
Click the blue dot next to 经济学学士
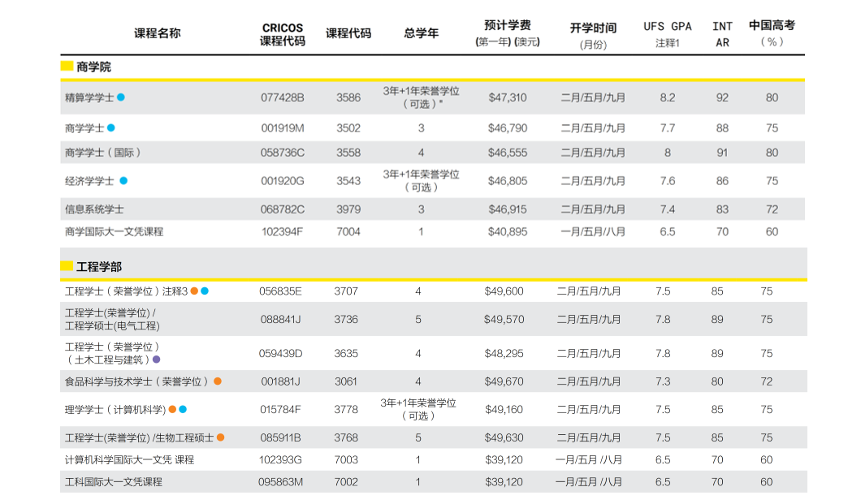pyautogui.click(x=124, y=181)
